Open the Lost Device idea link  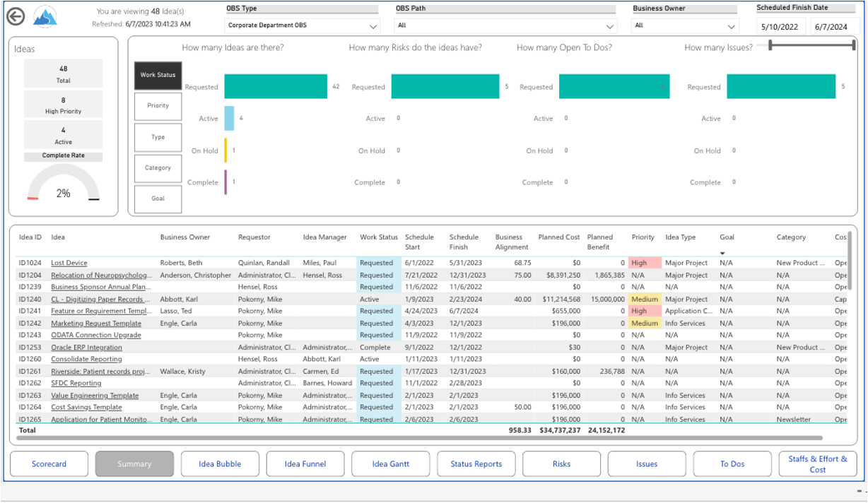(x=69, y=263)
